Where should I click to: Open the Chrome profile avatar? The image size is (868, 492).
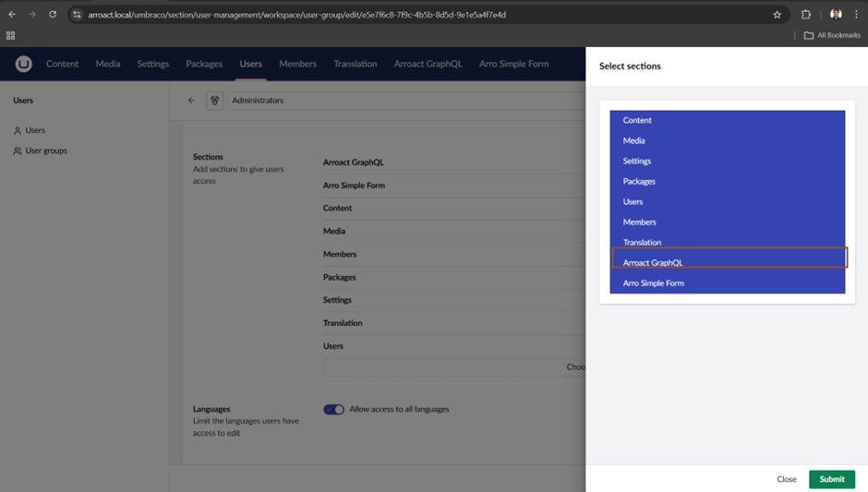click(836, 15)
